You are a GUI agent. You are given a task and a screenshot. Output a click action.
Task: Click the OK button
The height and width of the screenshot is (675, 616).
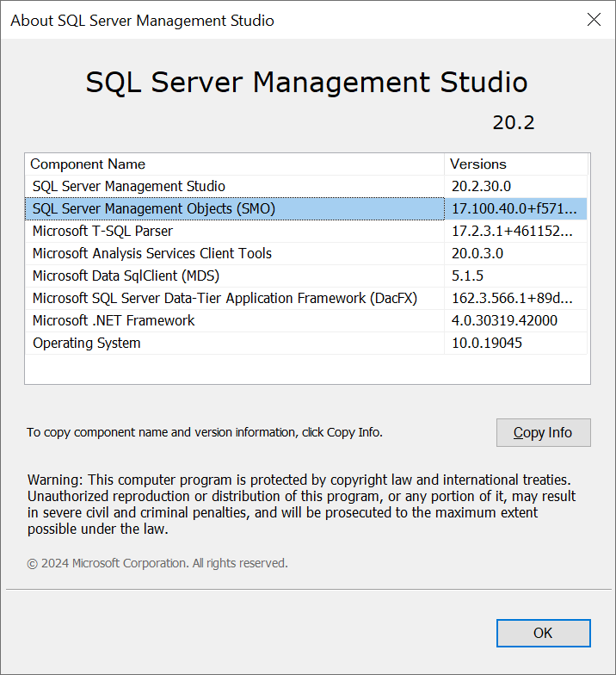tap(544, 633)
